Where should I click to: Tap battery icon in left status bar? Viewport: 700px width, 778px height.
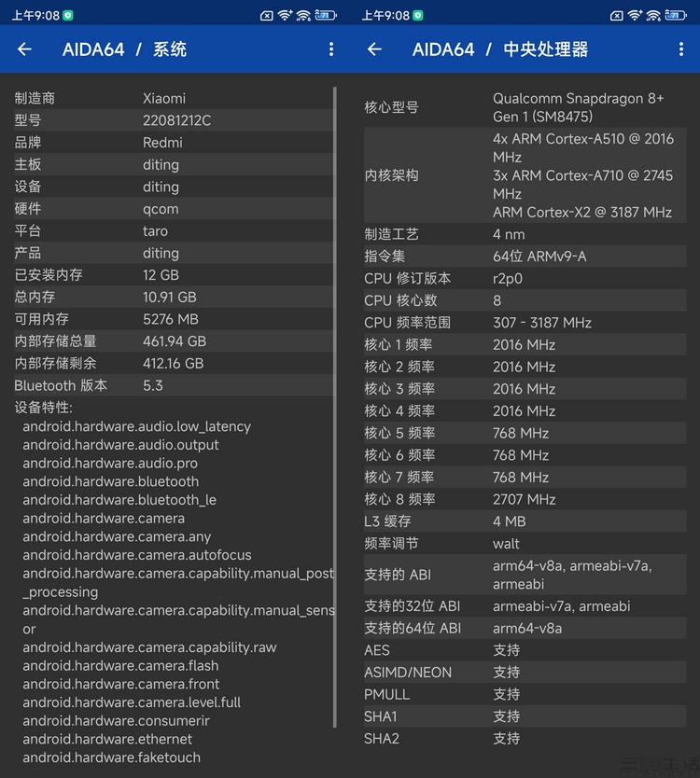(x=326, y=15)
